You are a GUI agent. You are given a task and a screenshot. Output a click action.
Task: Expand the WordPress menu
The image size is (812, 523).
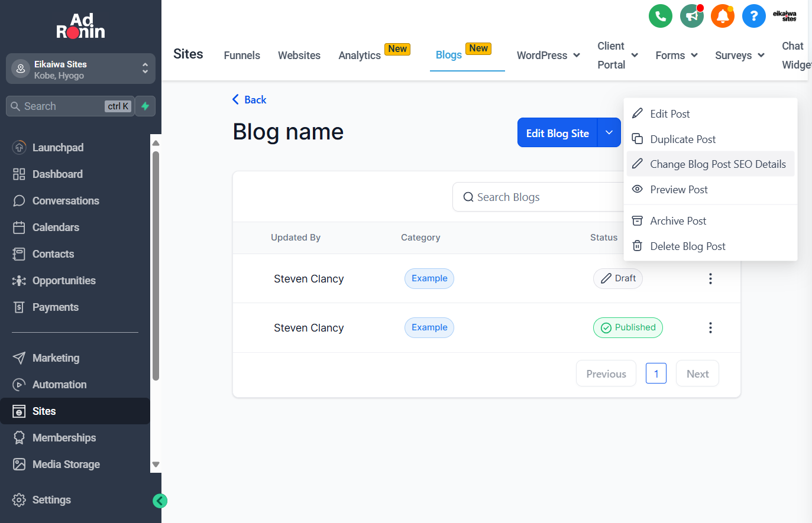(x=548, y=55)
